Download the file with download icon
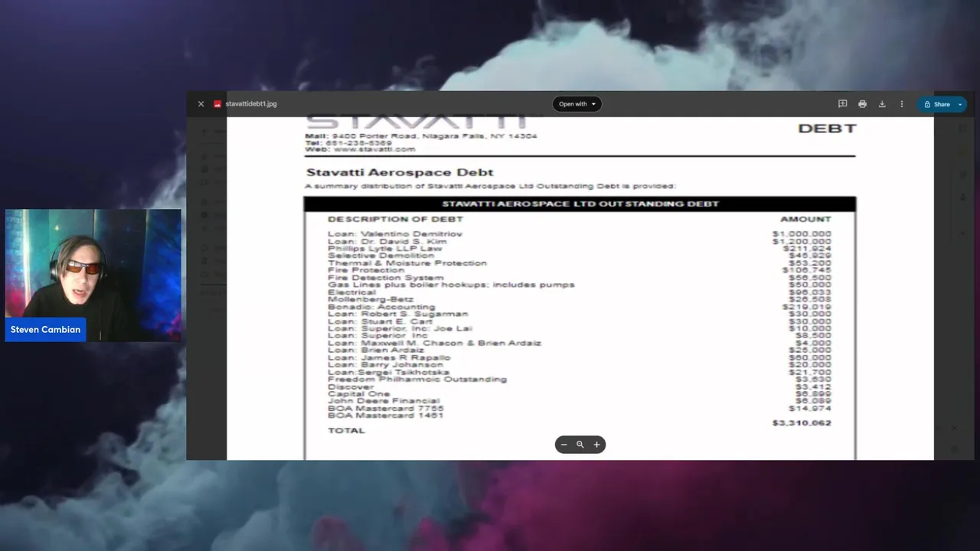Image resolution: width=980 pixels, height=551 pixels. 882,104
